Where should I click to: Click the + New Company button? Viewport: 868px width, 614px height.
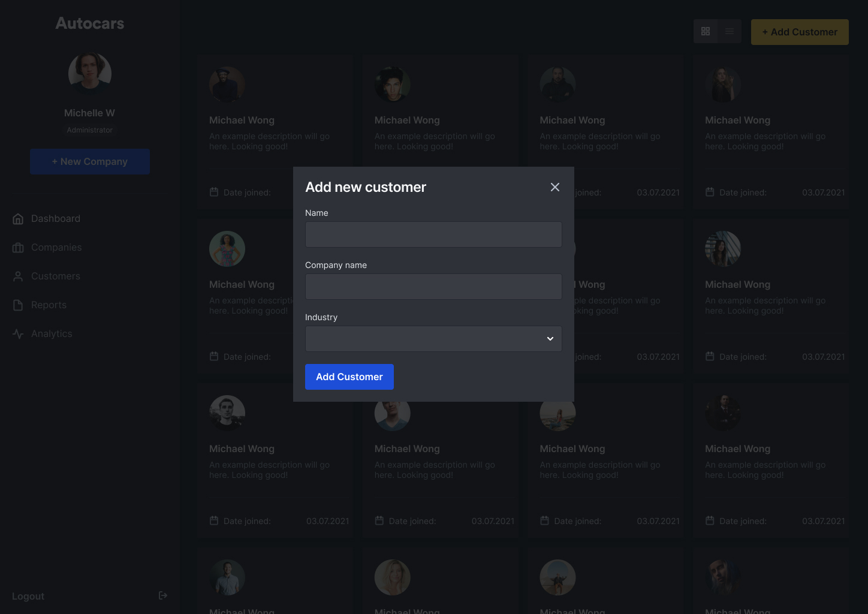tap(90, 162)
